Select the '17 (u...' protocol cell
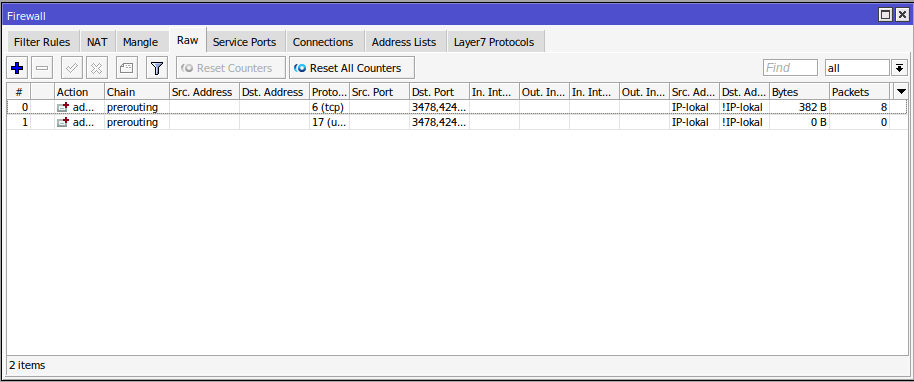The height and width of the screenshot is (382, 914). 329,122
